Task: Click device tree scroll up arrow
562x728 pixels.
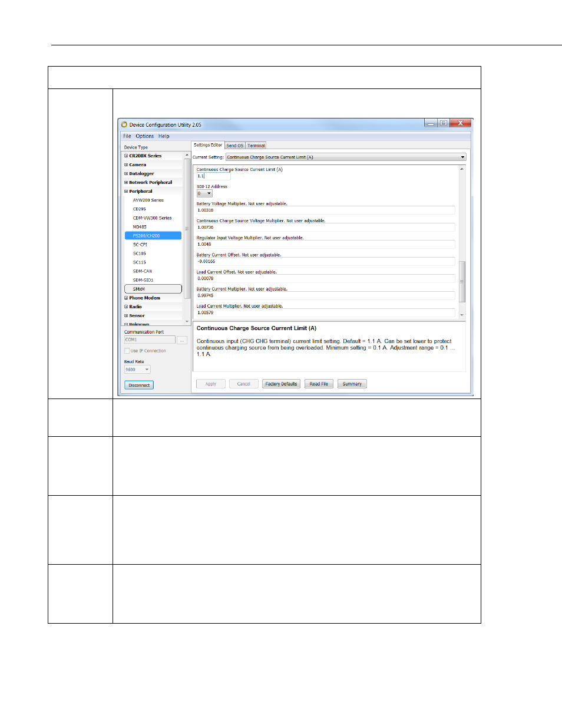Action: click(x=187, y=155)
